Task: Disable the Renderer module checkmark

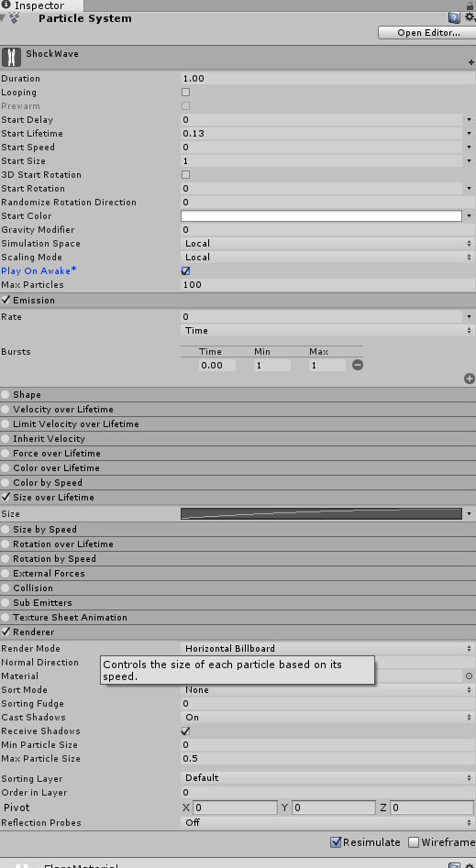Action: (6, 632)
